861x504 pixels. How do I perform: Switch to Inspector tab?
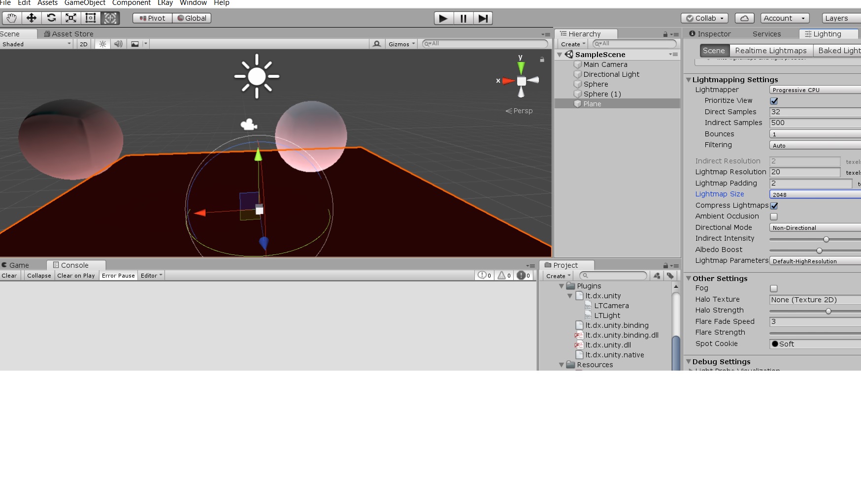point(710,34)
